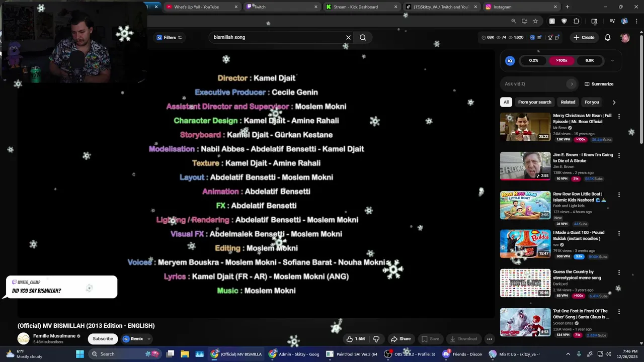This screenshot has height=362, width=644.
Task: Open the browser profile avatar
Action: (624, 21)
